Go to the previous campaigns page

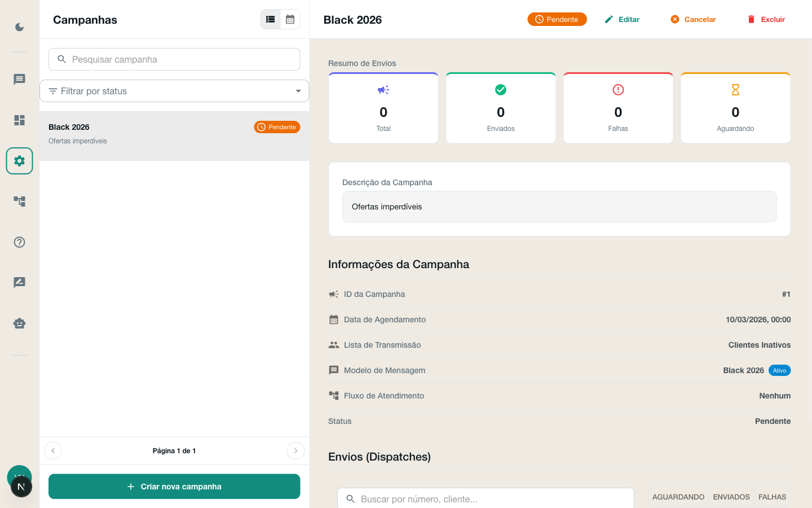53,450
